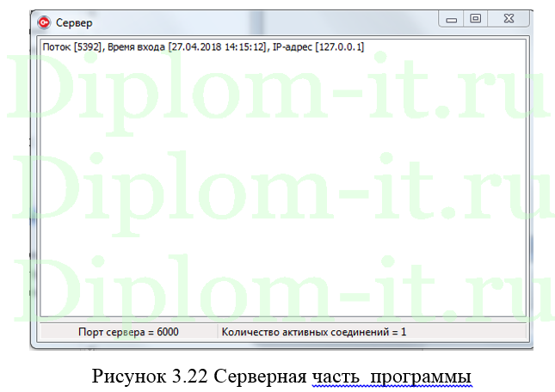Maximize the Сервер window
This screenshot has height=392, width=555.
pos(475,19)
